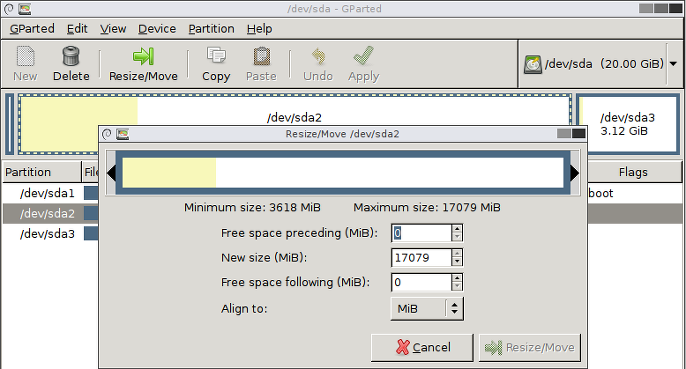Click the Copy toolbar icon
This screenshot has width=686, height=369.
[x=216, y=56]
